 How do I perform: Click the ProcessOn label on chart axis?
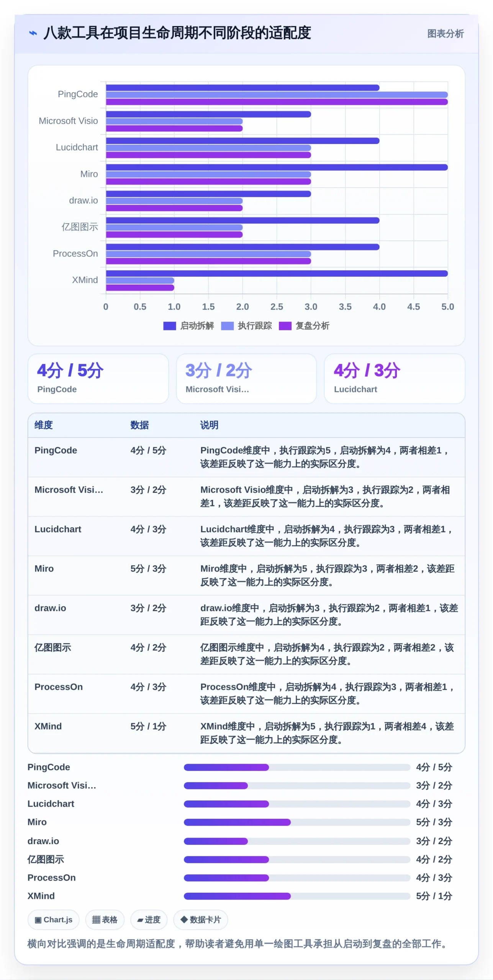(x=75, y=254)
